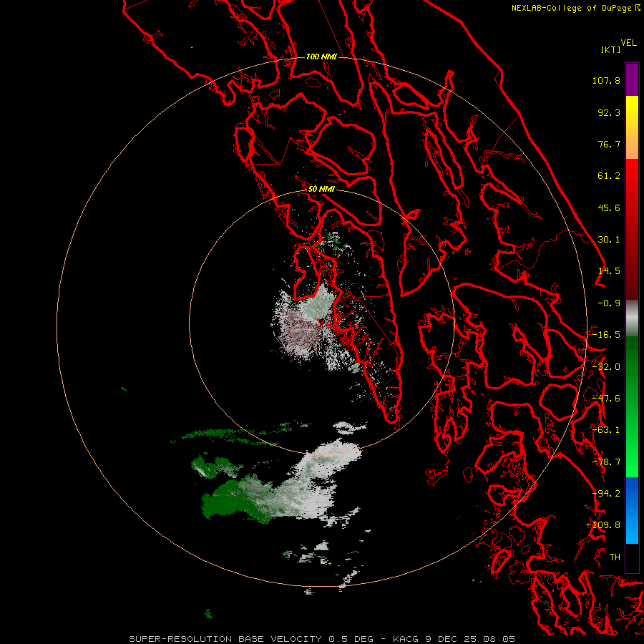Select the 76.7 velocity scale value
644x644 pixels.
pos(609,144)
